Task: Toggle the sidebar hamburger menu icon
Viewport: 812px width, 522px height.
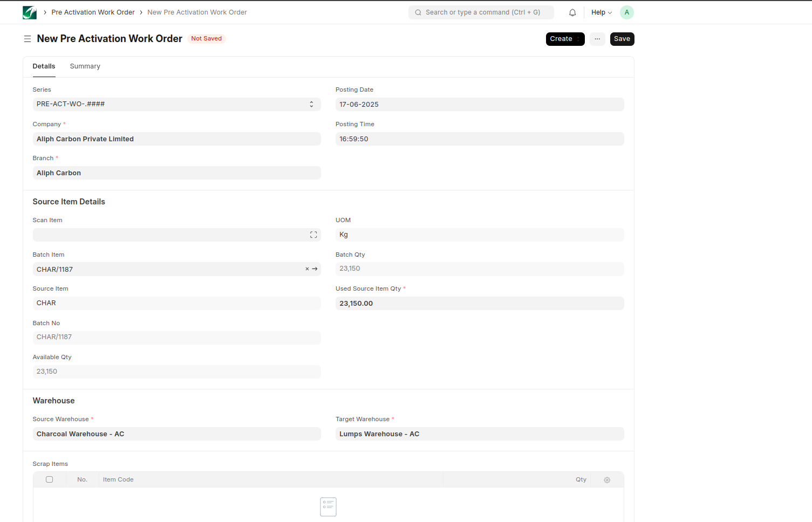Action: coord(28,39)
